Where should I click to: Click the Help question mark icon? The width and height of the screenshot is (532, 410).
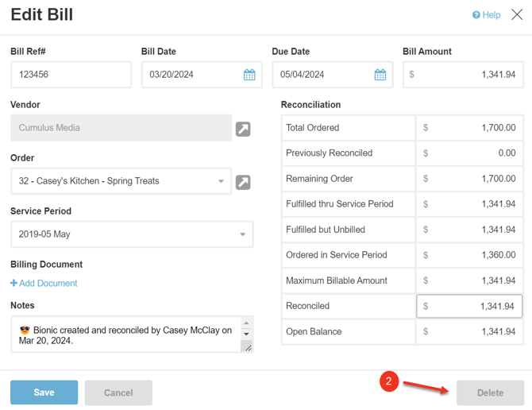point(476,15)
